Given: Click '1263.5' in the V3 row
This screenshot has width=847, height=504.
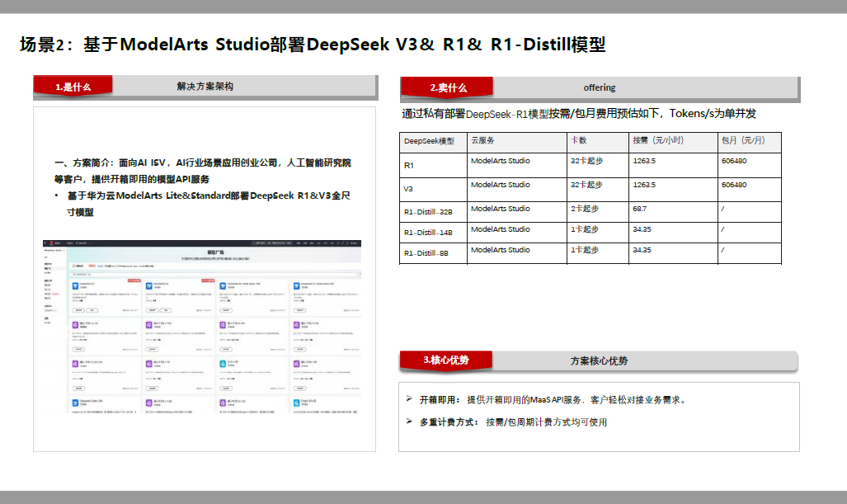Looking at the screenshot, I should (x=644, y=185).
